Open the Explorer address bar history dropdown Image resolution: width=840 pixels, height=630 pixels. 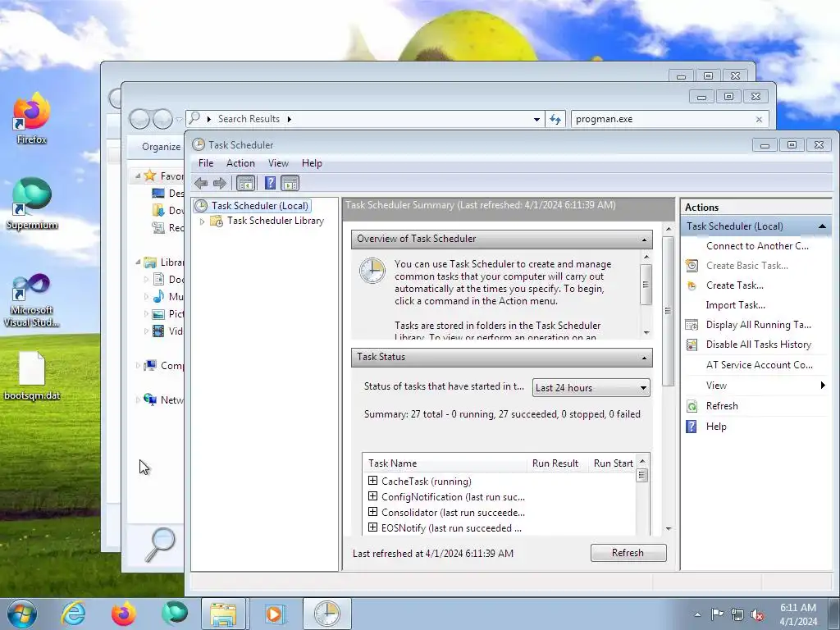(x=536, y=120)
